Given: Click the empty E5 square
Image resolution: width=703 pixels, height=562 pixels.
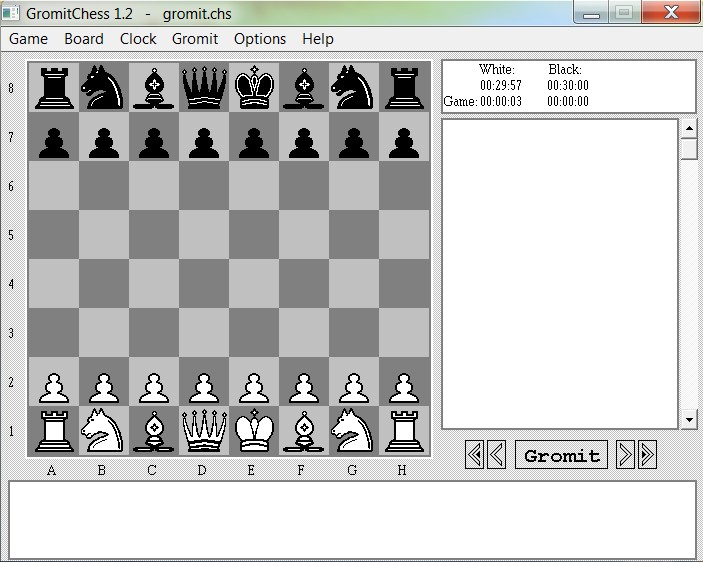Looking at the screenshot, I should tap(254, 234).
